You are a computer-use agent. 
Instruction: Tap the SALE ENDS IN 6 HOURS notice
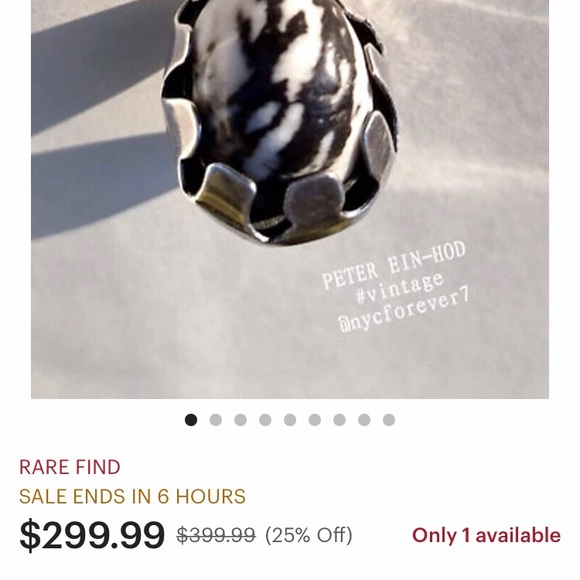(132, 496)
